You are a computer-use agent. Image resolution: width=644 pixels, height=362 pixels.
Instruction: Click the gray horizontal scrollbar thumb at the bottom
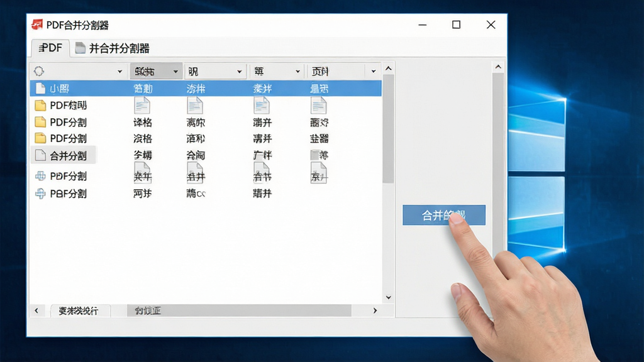pyautogui.click(x=239, y=310)
